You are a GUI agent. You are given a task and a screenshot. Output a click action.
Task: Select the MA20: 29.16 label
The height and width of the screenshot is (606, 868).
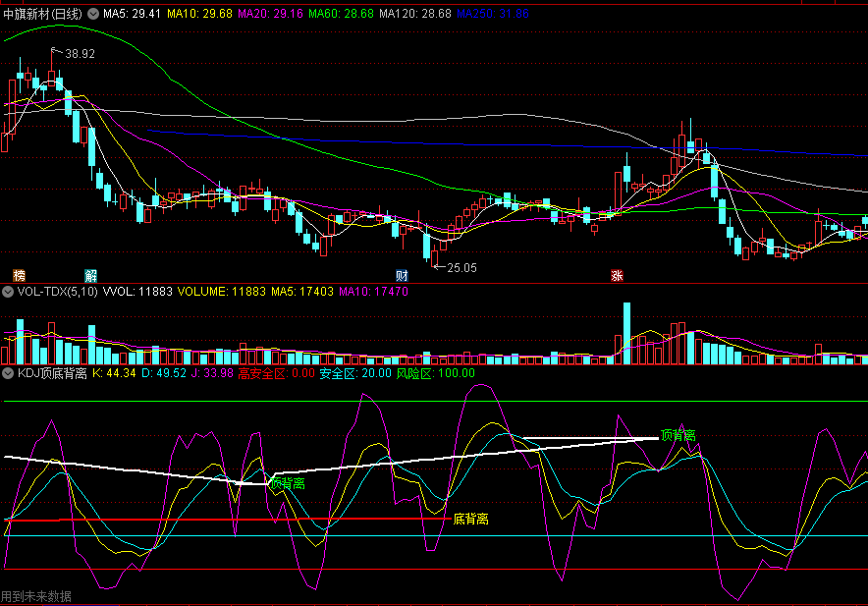click(271, 14)
